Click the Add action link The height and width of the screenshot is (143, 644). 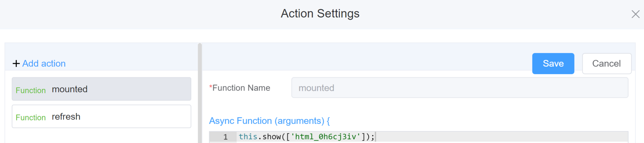pos(44,64)
